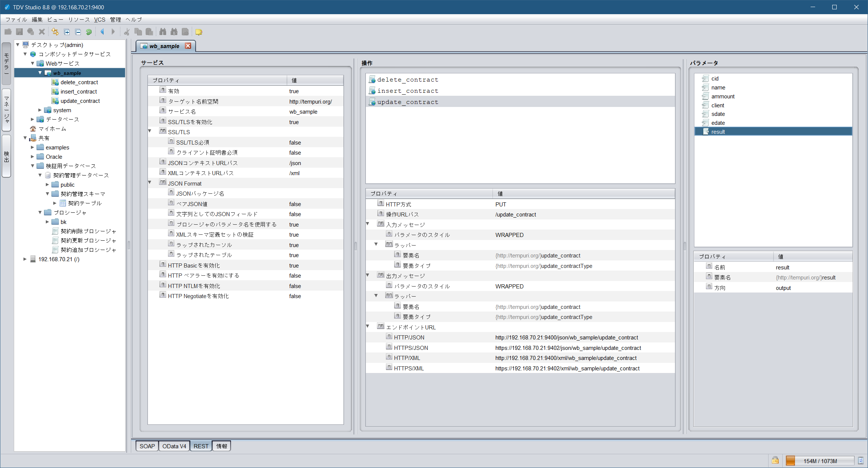This screenshot has width=868, height=468.
Task: Click the HTTP/JSON endpoint URL value
Action: [x=567, y=338]
